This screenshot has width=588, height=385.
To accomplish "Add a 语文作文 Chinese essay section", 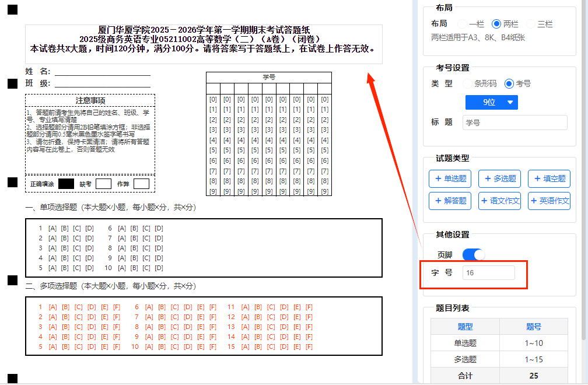I will point(499,201).
